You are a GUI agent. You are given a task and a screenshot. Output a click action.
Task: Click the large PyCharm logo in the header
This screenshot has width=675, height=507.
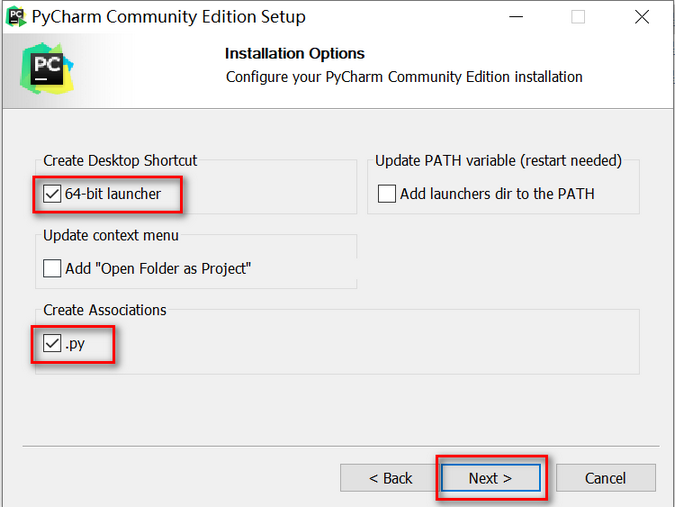pyautogui.click(x=46, y=67)
